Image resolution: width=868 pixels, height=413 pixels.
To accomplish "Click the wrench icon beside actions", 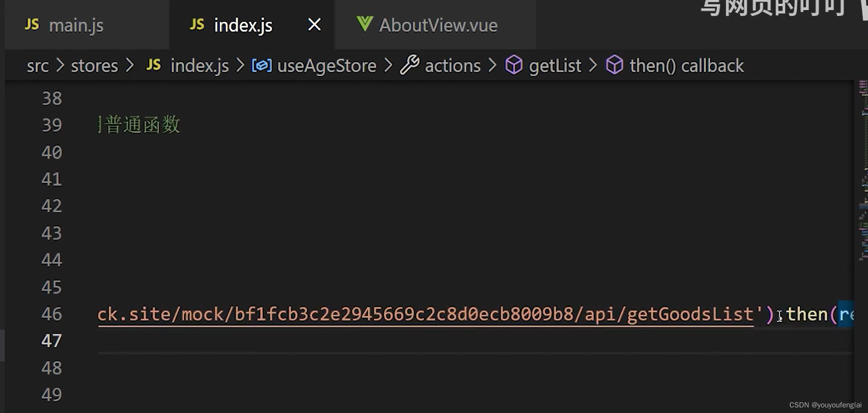I will [409, 65].
